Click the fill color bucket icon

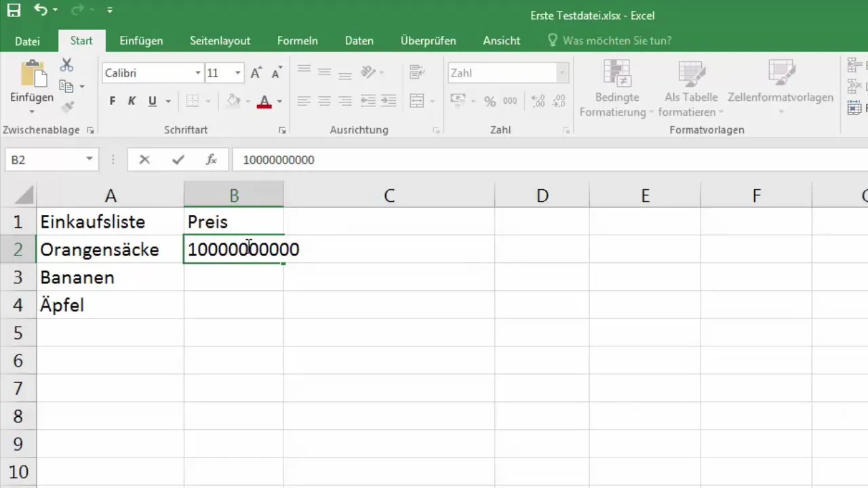(x=234, y=101)
